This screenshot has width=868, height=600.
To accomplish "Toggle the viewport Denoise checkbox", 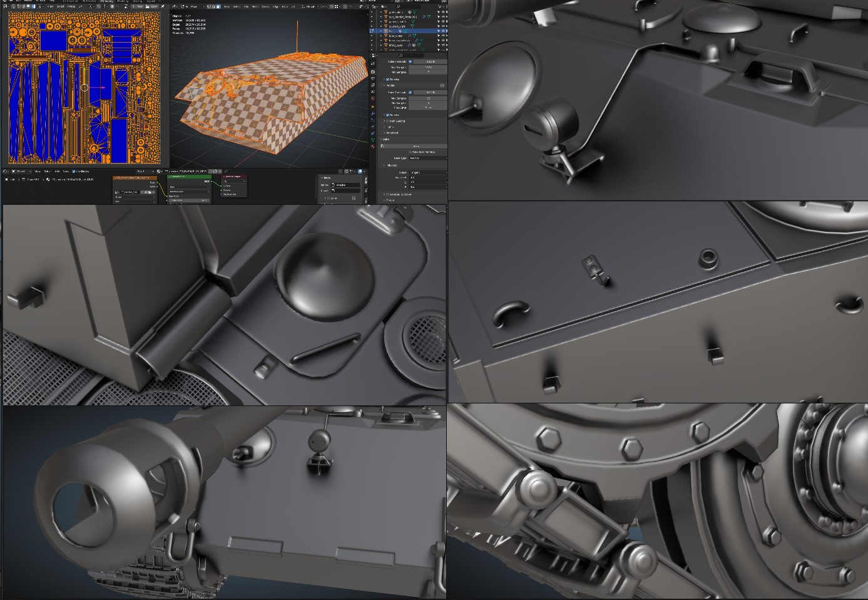I will click(387, 79).
